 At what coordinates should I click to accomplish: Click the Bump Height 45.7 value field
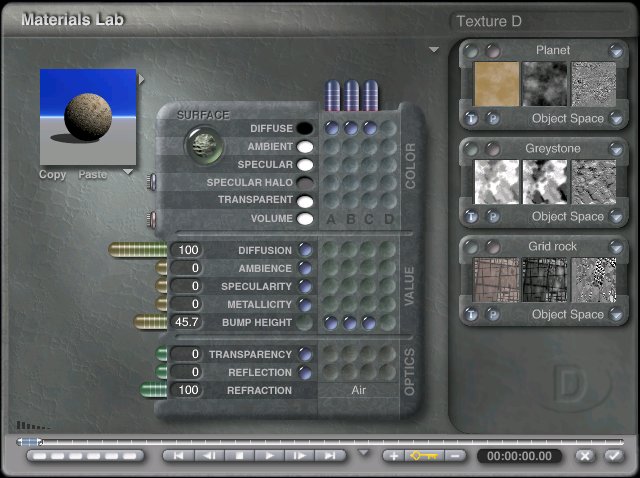[186, 322]
